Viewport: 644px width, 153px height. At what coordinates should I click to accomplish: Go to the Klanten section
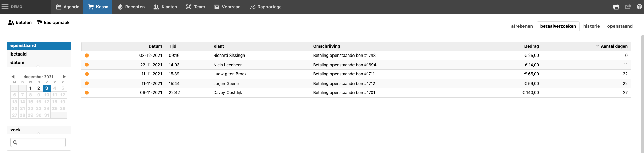(x=165, y=7)
